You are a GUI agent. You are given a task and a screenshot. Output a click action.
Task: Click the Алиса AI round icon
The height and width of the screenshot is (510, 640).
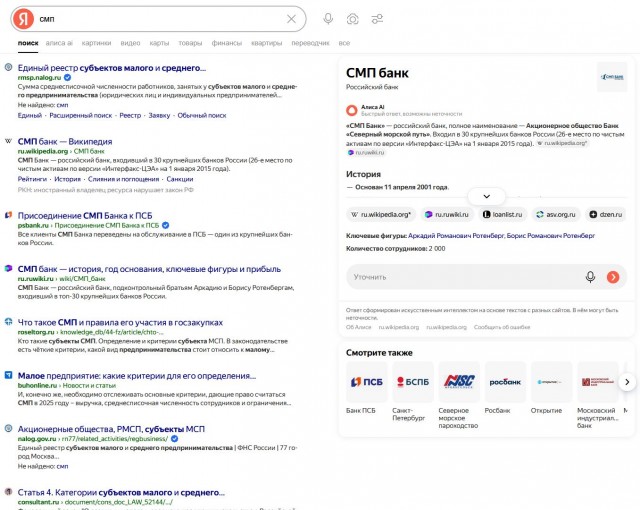351,110
